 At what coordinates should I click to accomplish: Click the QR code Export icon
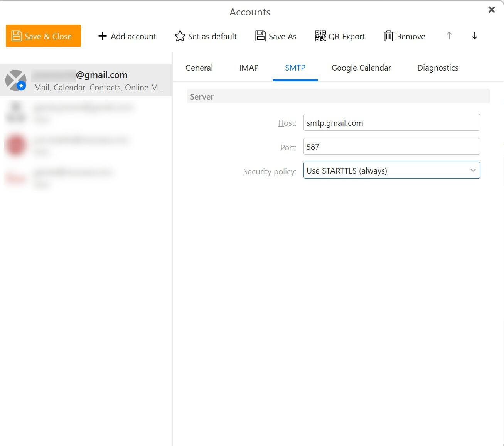click(x=320, y=36)
